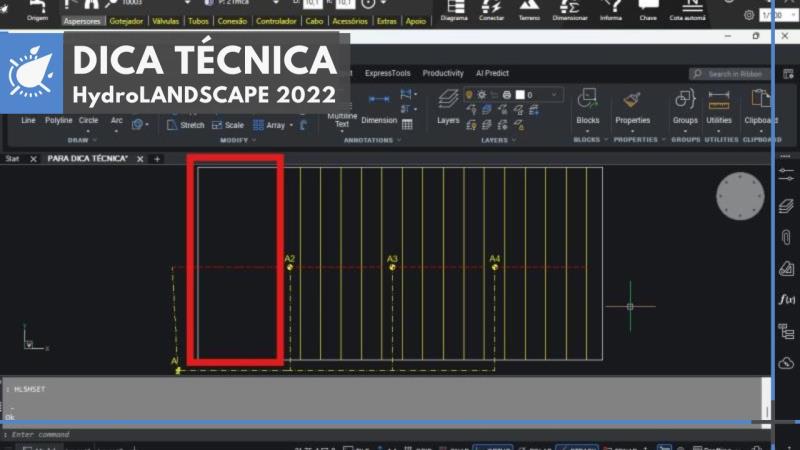Open the Conexão tab
The width and height of the screenshot is (800, 450).
click(232, 21)
